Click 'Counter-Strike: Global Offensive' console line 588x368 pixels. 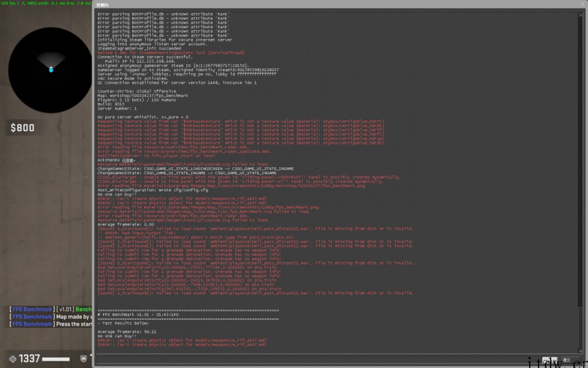[x=136, y=91]
